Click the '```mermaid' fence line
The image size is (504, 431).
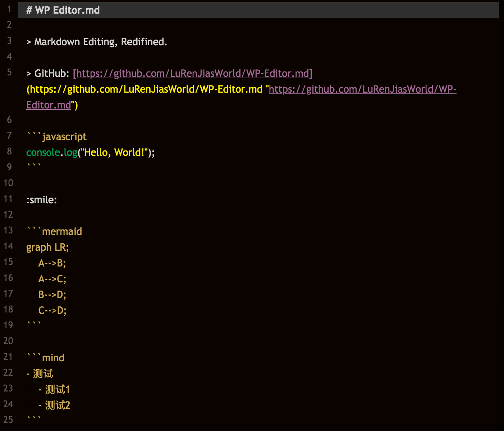click(x=54, y=232)
